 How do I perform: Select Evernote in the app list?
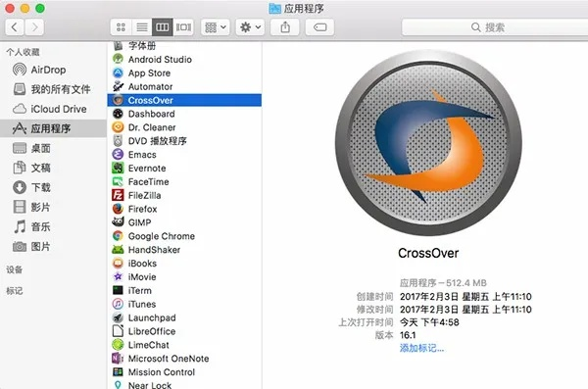click(184, 169)
